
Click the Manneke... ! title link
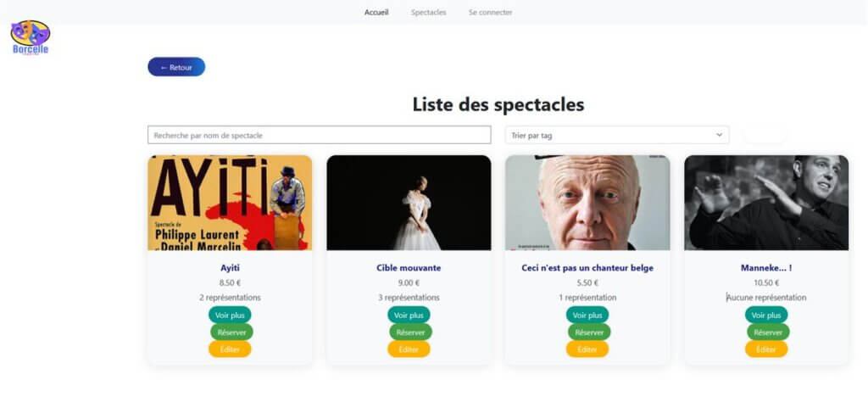click(x=766, y=268)
